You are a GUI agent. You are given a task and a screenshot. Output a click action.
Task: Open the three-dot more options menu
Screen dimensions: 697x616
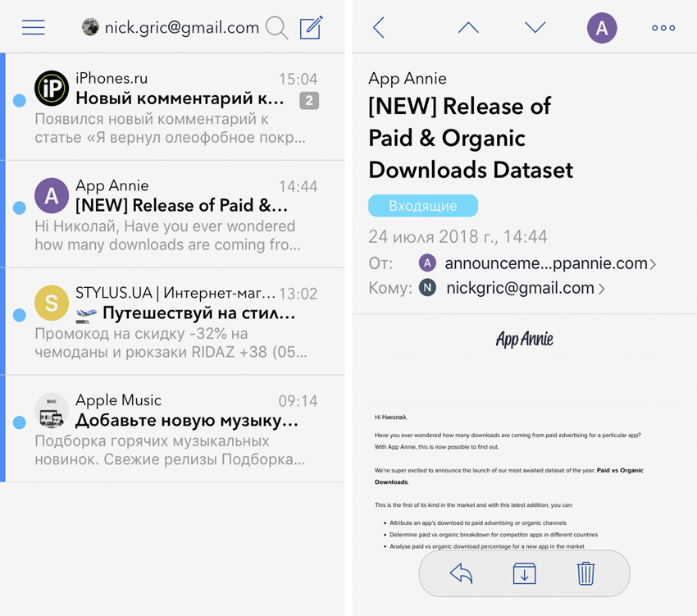click(663, 28)
